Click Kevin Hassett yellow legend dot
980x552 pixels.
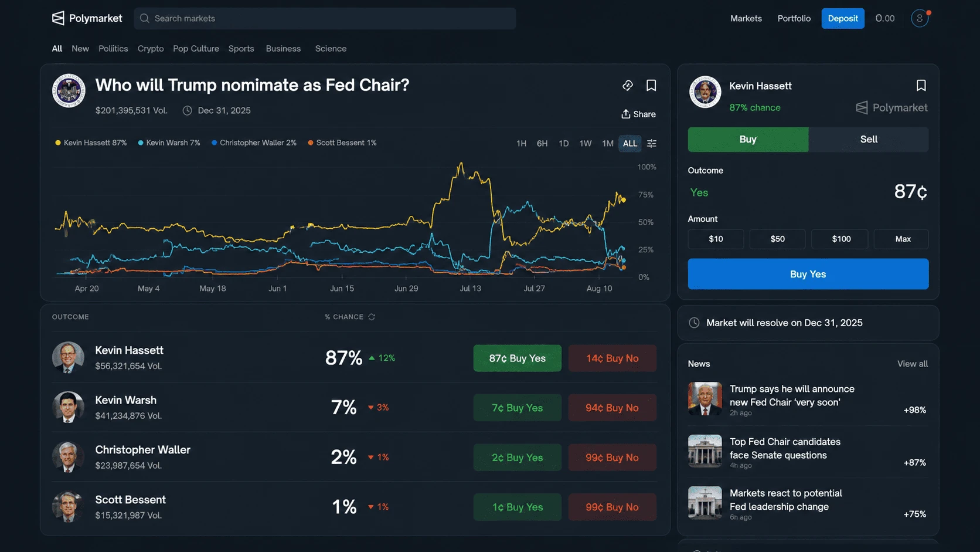click(x=58, y=143)
